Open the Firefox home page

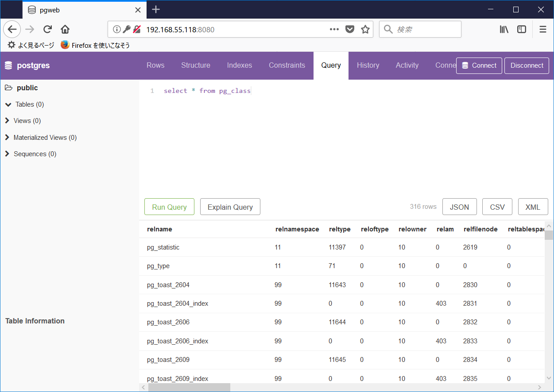[65, 29]
